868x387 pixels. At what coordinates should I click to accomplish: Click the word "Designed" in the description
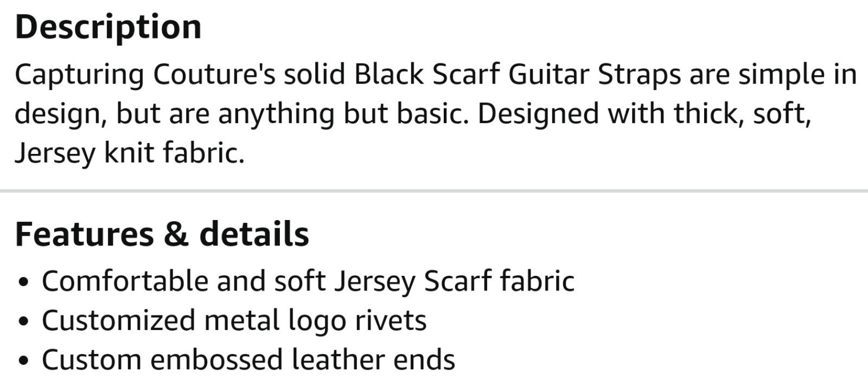pos(537,114)
